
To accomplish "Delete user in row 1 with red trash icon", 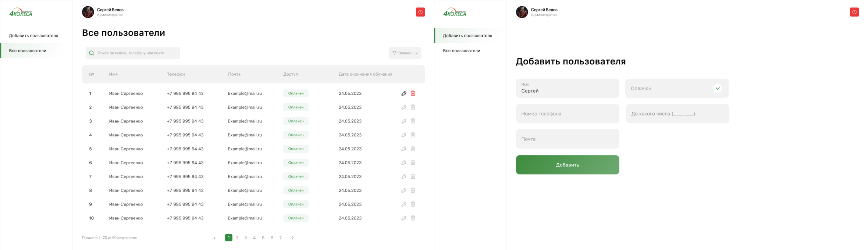I will [x=413, y=93].
